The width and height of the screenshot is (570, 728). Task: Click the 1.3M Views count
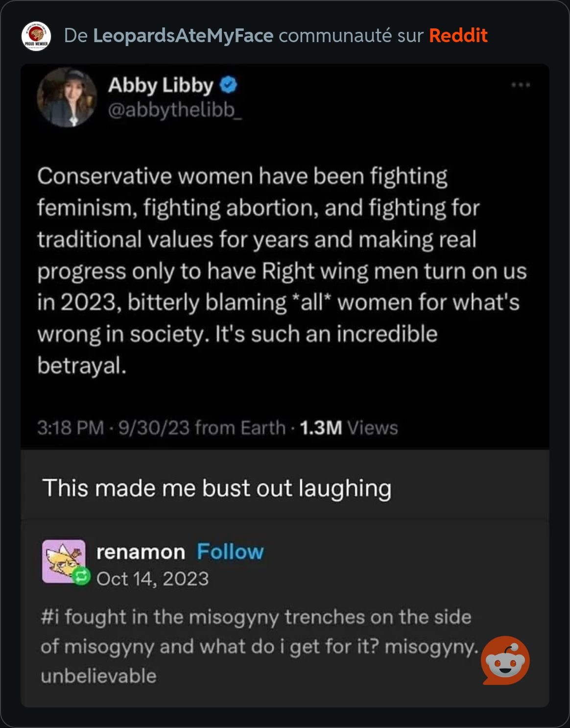pyautogui.click(x=349, y=428)
